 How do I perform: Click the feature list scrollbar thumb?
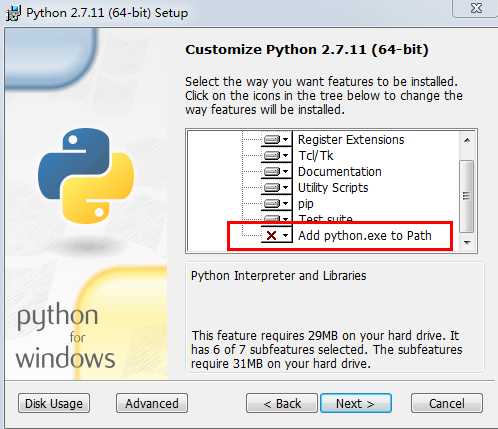pyautogui.click(x=467, y=196)
